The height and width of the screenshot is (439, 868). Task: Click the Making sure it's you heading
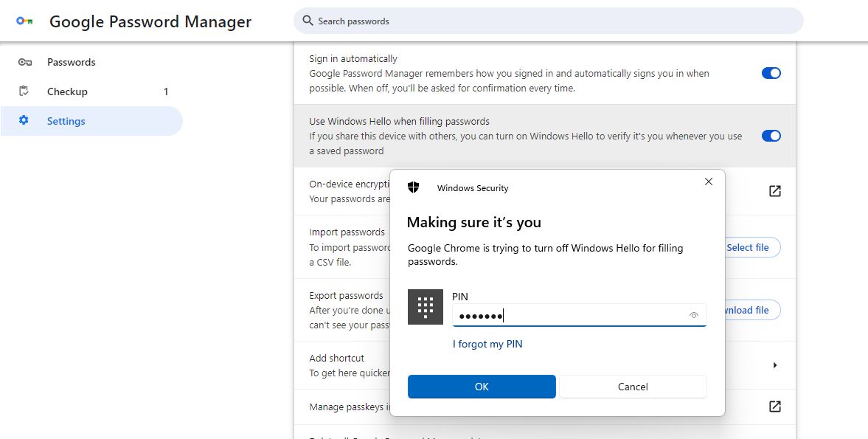474,223
